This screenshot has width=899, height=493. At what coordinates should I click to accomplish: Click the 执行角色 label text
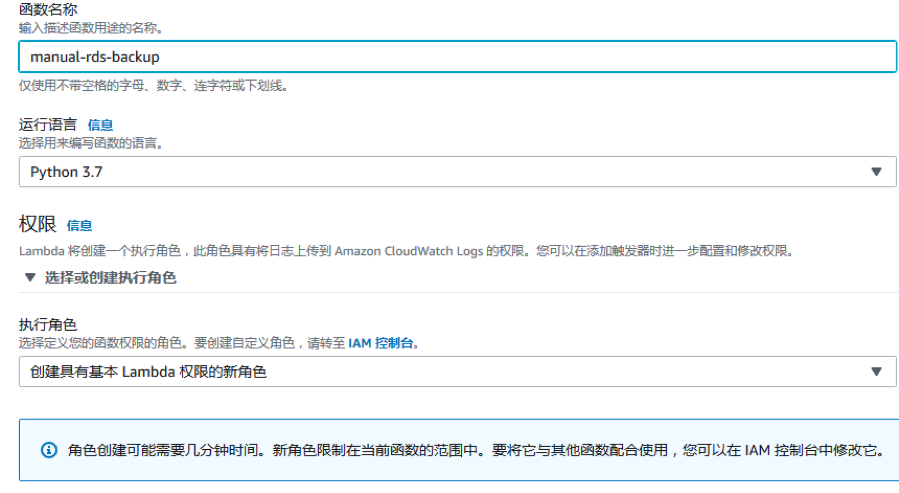(x=48, y=325)
